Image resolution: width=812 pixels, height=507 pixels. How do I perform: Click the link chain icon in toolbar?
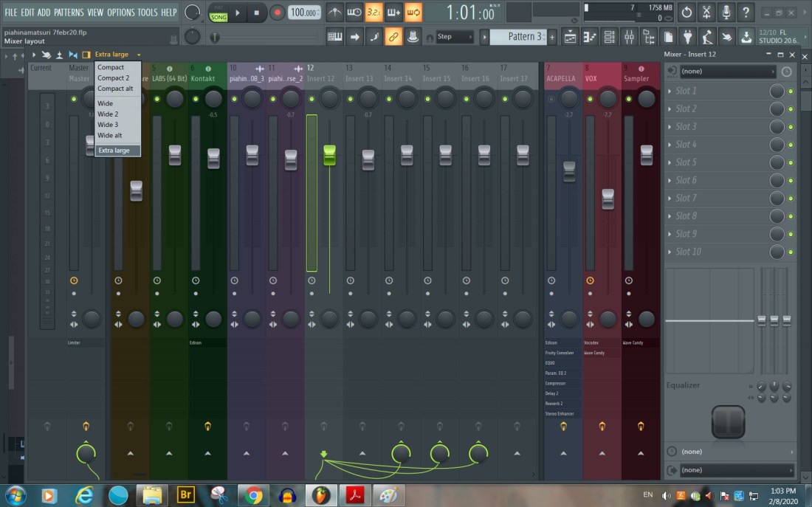click(393, 37)
